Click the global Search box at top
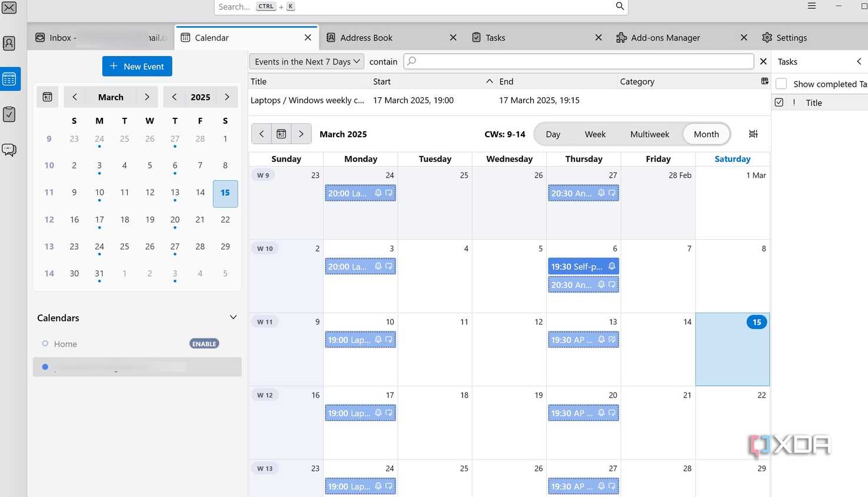Screen dimensions: 868x497 421,7
